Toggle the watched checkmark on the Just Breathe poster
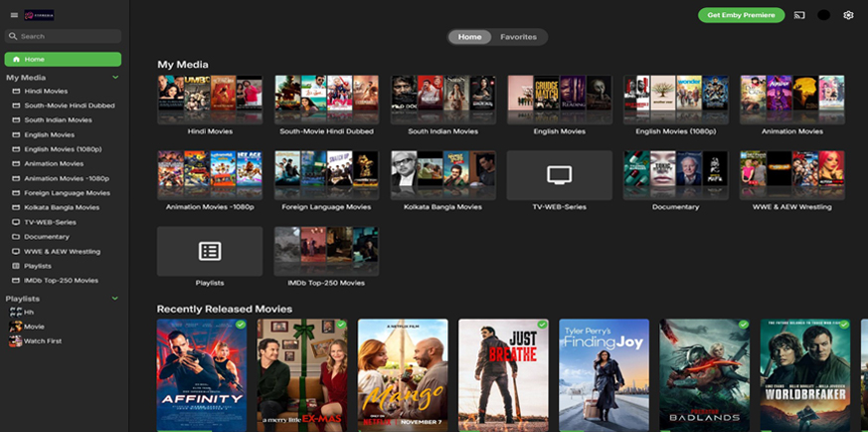This screenshot has width=868, height=432. (x=542, y=324)
